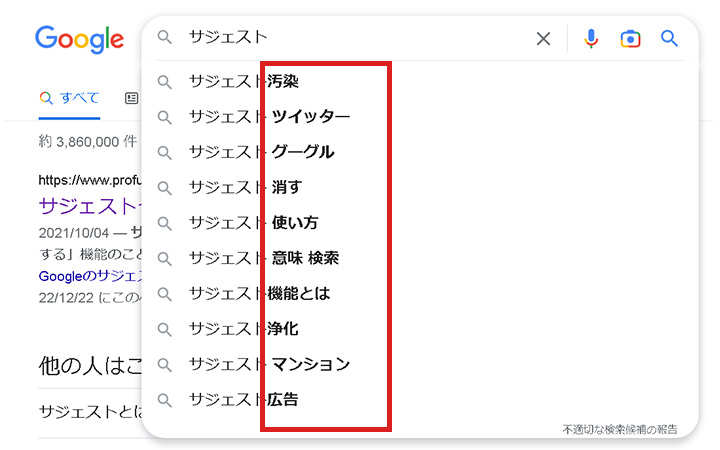
Task: Click the magnifier icon inside the search field
Action: point(164,37)
